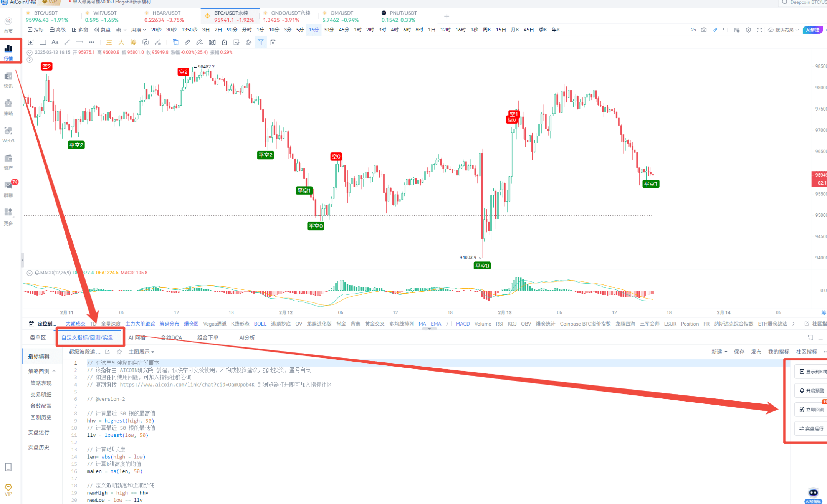
Task: Click the trash/delete drawing icon
Action: click(273, 42)
